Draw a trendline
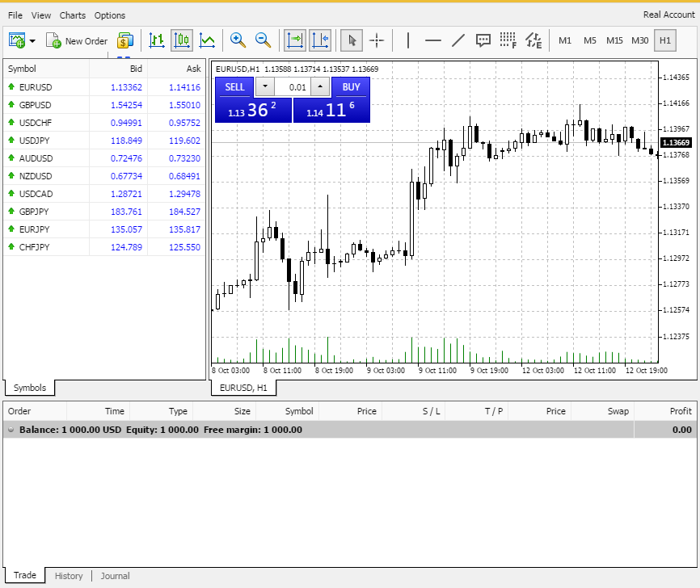The width and height of the screenshot is (700, 588). point(458,40)
